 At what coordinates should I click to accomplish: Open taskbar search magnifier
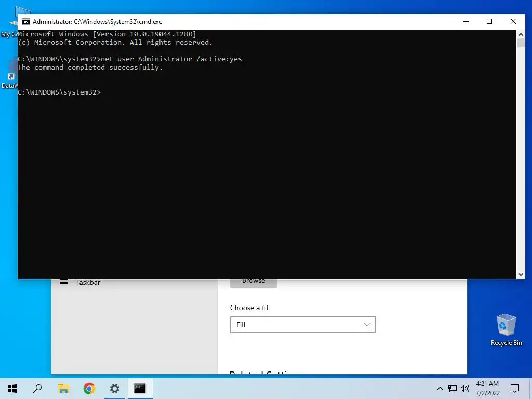coord(37,389)
